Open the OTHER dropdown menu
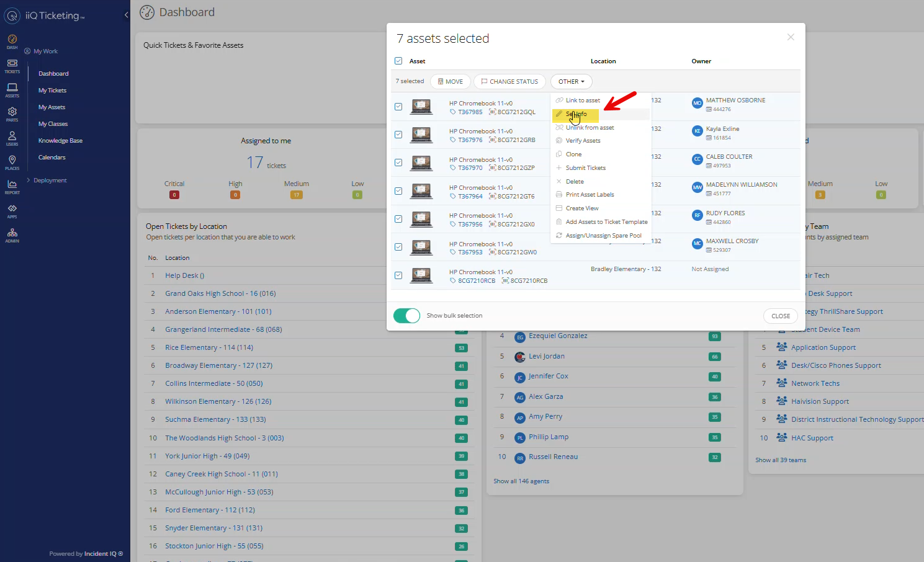 click(x=570, y=81)
